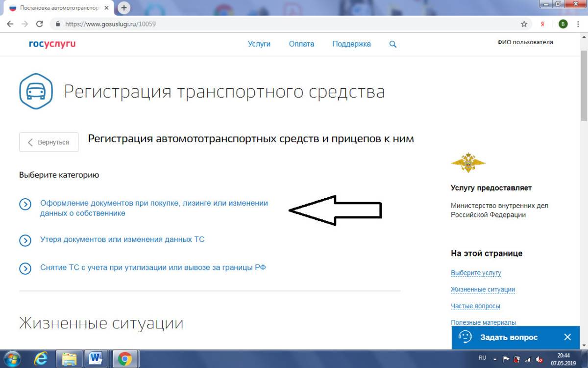Click the 'Вернуться' button
Viewport: 588px width, 368px height.
click(x=49, y=142)
